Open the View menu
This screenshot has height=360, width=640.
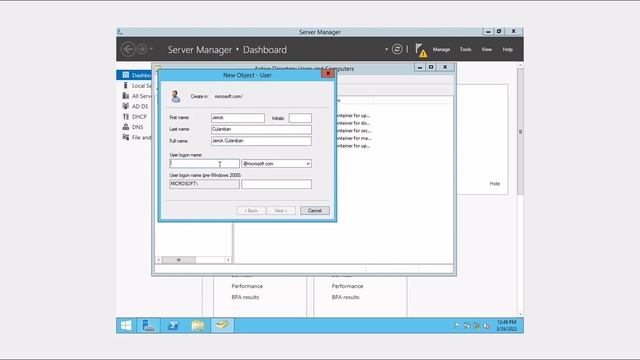[x=487, y=49]
